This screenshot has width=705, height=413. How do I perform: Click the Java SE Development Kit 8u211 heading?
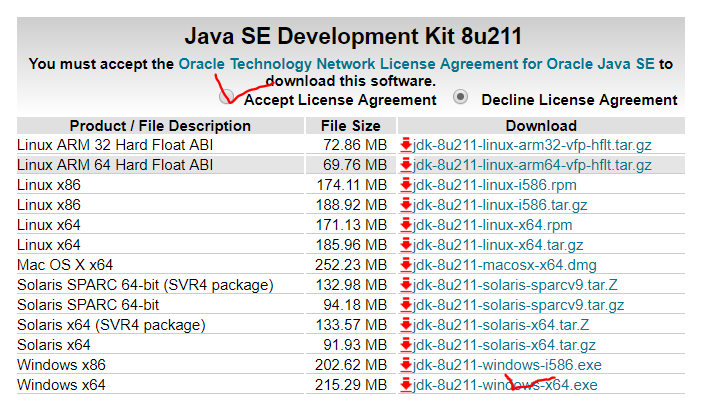pyautogui.click(x=353, y=36)
